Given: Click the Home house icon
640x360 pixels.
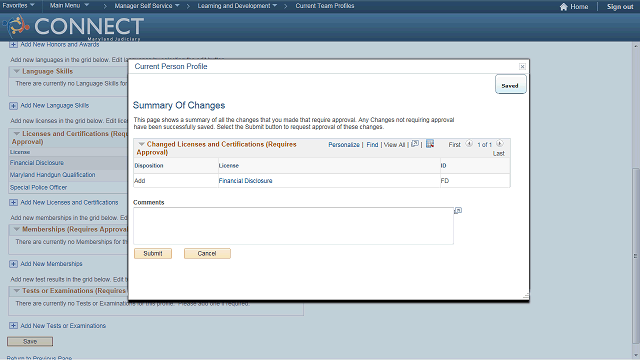Looking at the screenshot, I should click(564, 7).
